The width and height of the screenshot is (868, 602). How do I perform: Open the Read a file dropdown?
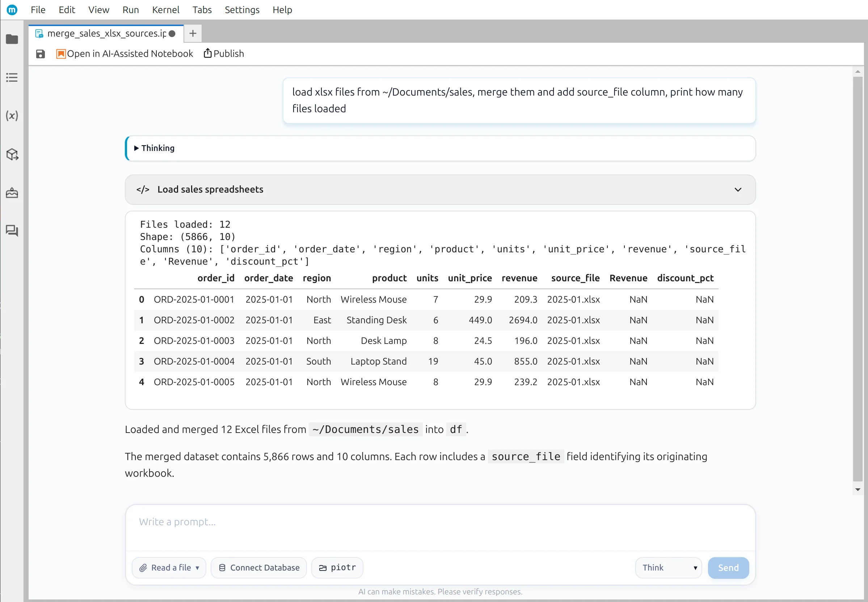tap(169, 568)
